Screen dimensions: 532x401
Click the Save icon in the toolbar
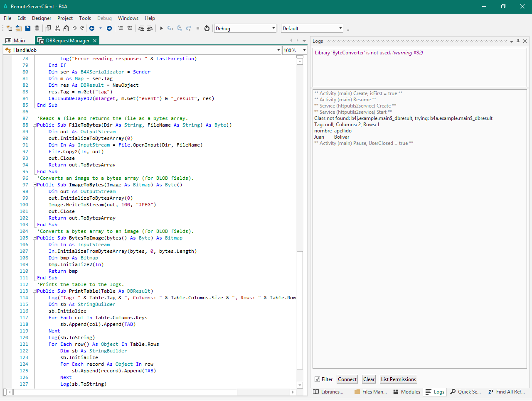(x=28, y=29)
